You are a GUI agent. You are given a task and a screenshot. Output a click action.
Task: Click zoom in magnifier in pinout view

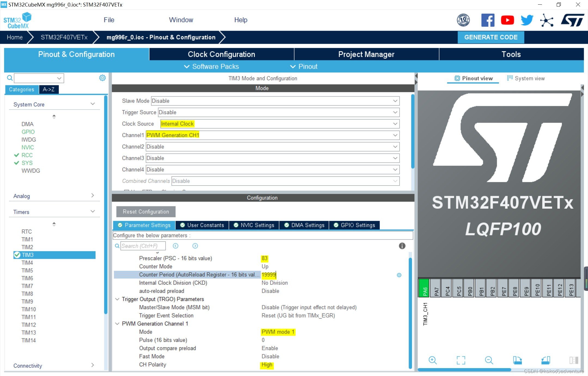[x=433, y=360]
